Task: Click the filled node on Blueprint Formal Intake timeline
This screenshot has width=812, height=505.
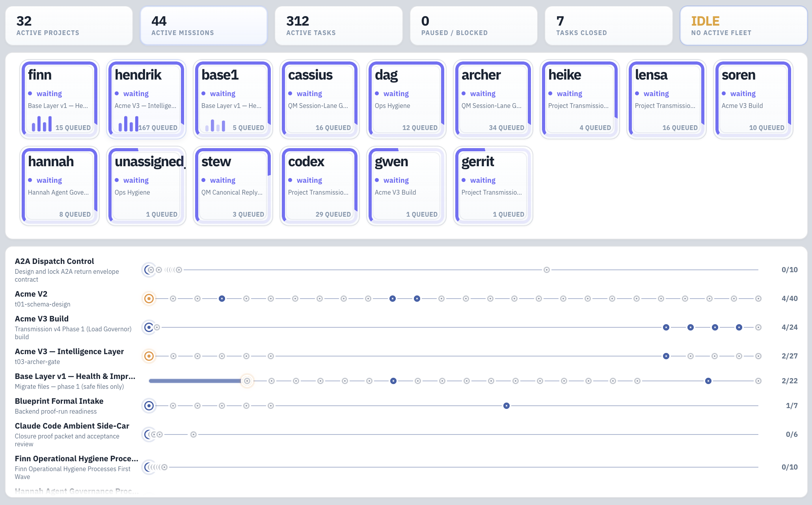Action: 507,406
